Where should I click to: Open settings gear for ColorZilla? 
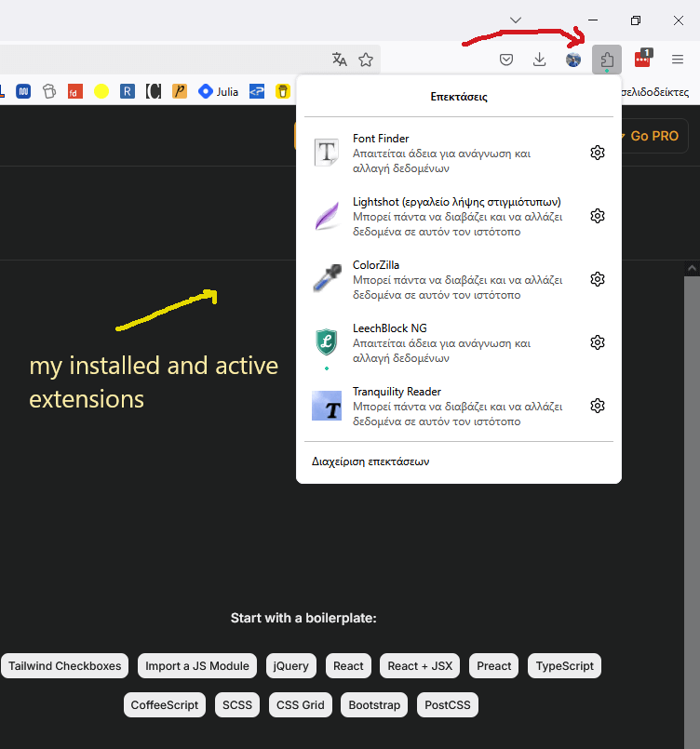pos(598,279)
